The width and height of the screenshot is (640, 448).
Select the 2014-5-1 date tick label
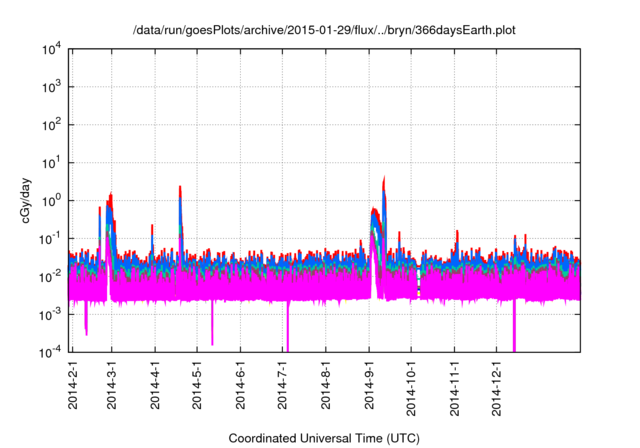pyautogui.click(x=197, y=388)
